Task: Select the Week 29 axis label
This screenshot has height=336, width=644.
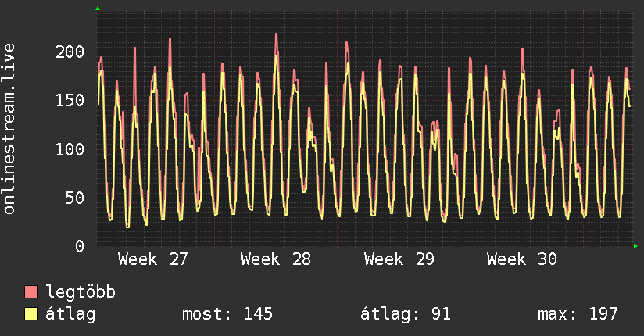Action: tap(399, 259)
